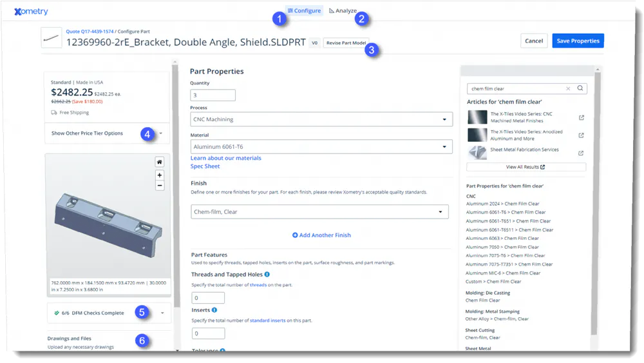The width and height of the screenshot is (644, 363).
Task: Click the Drawings and Files heading
Action: [69, 338]
